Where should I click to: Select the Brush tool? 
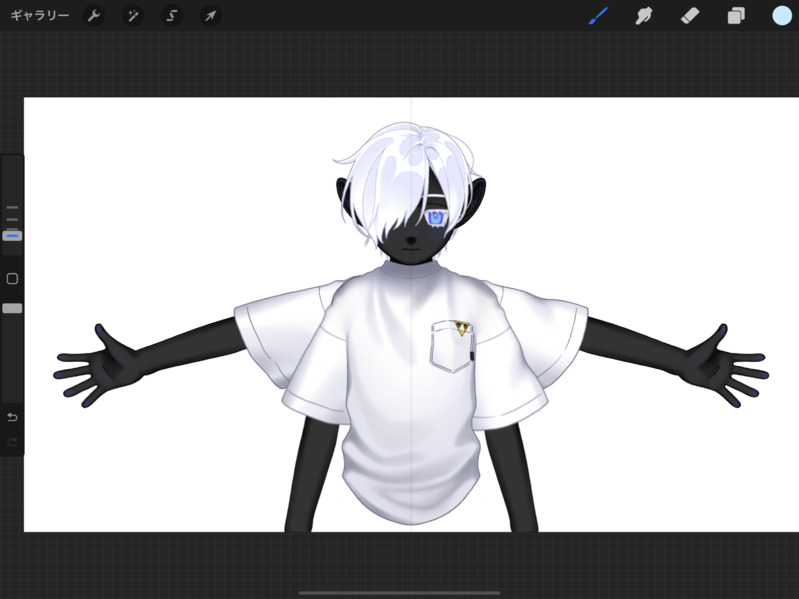[x=598, y=16]
